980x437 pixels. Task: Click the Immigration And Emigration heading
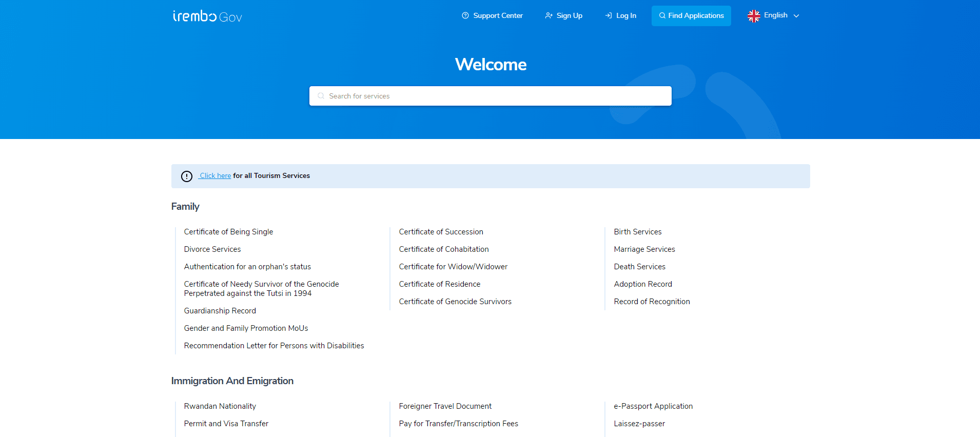click(232, 381)
